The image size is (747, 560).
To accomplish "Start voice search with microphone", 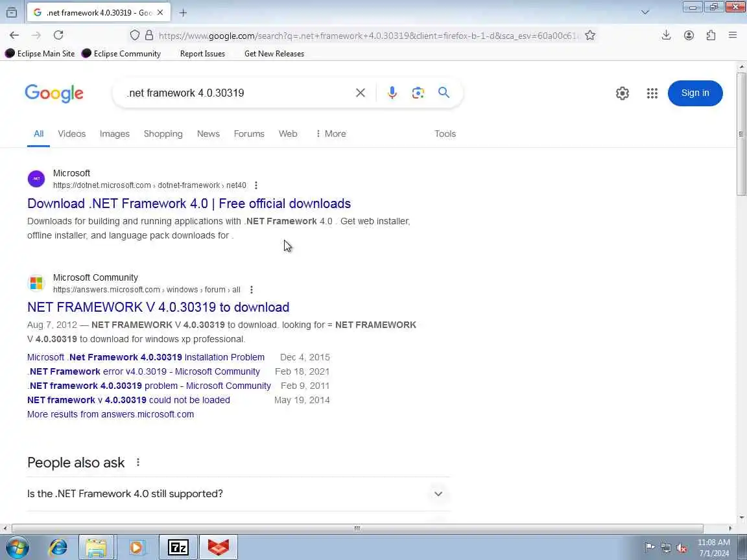I will pos(392,93).
